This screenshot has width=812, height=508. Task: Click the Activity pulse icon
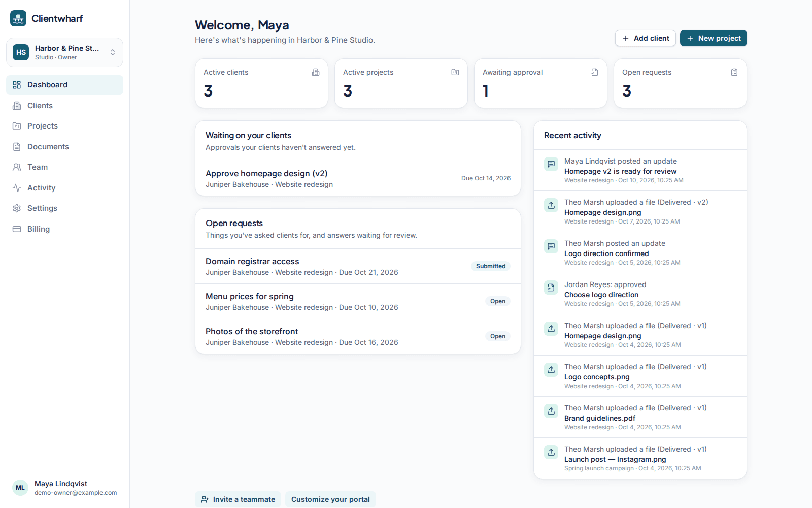[x=17, y=188]
